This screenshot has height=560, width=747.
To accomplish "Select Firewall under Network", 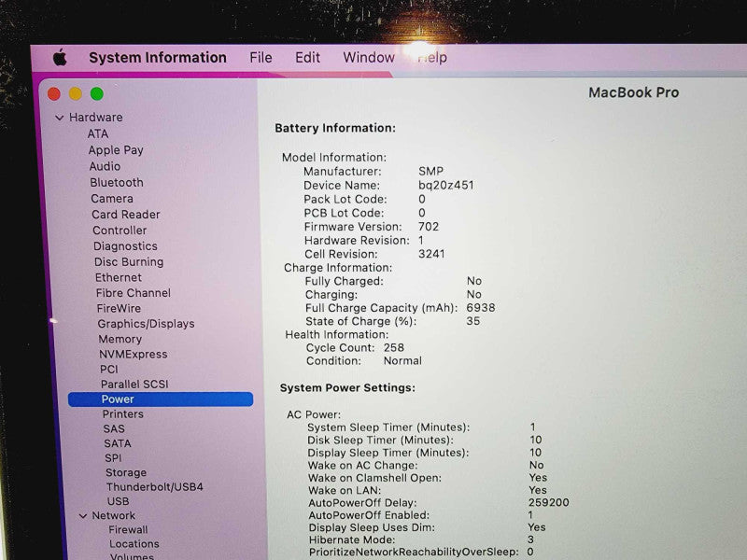I will pos(128,529).
